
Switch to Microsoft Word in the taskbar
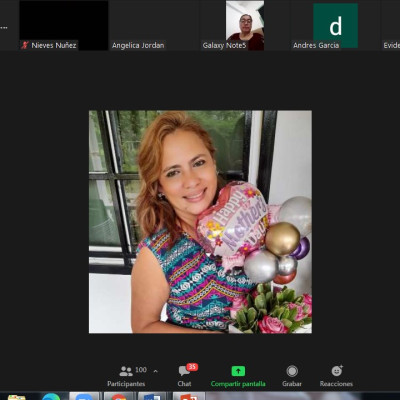(152, 397)
